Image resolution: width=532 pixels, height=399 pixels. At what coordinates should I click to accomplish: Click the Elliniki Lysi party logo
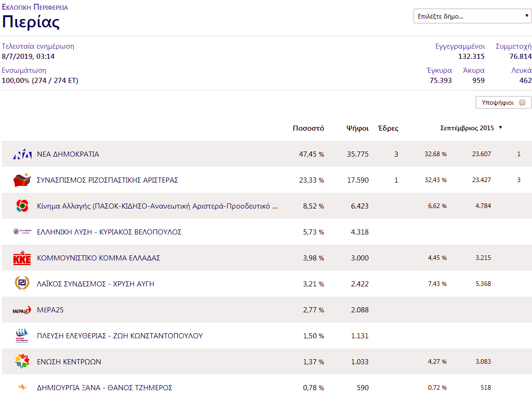(x=22, y=232)
